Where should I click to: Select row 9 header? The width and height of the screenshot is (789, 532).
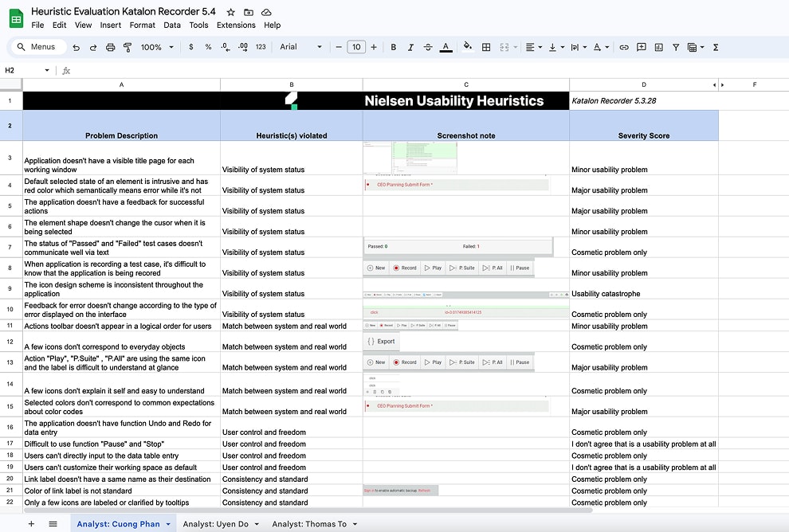[x=10, y=288]
